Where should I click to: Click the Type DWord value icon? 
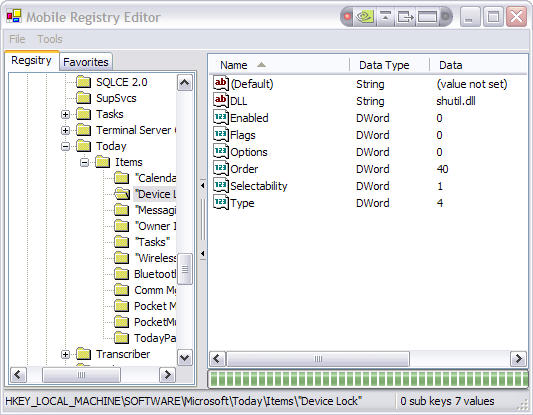tap(221, 202)
